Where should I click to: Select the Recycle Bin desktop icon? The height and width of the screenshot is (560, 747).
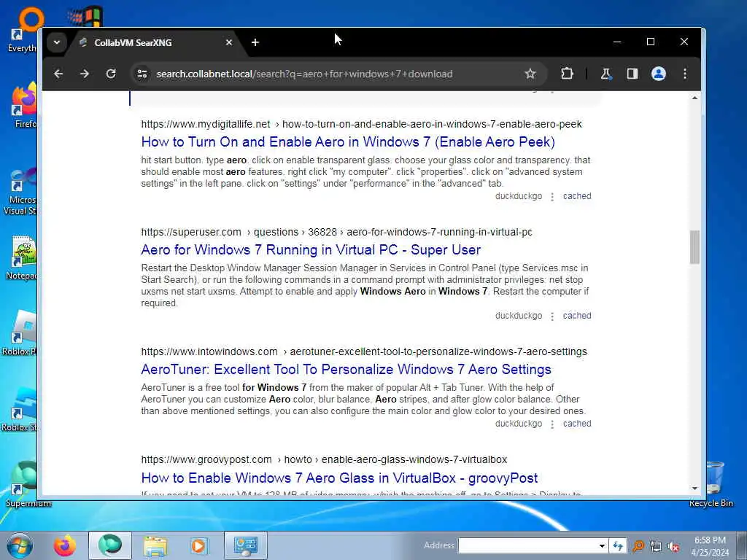(x=711, y=484)
